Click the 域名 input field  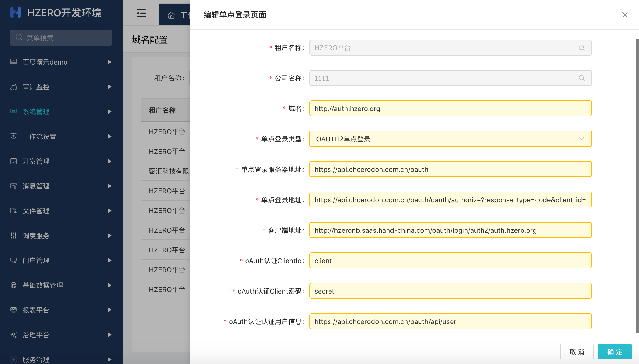pyautogui.click(x=450, y=108)
